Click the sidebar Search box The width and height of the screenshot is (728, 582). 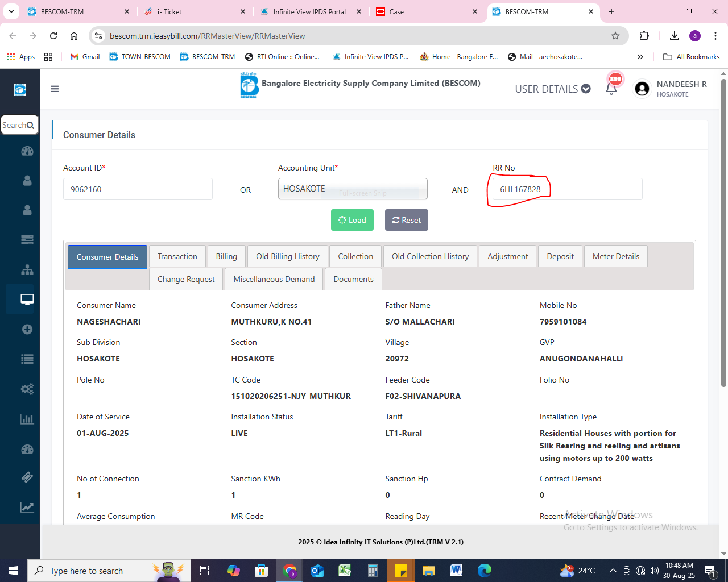pos(19,125)
